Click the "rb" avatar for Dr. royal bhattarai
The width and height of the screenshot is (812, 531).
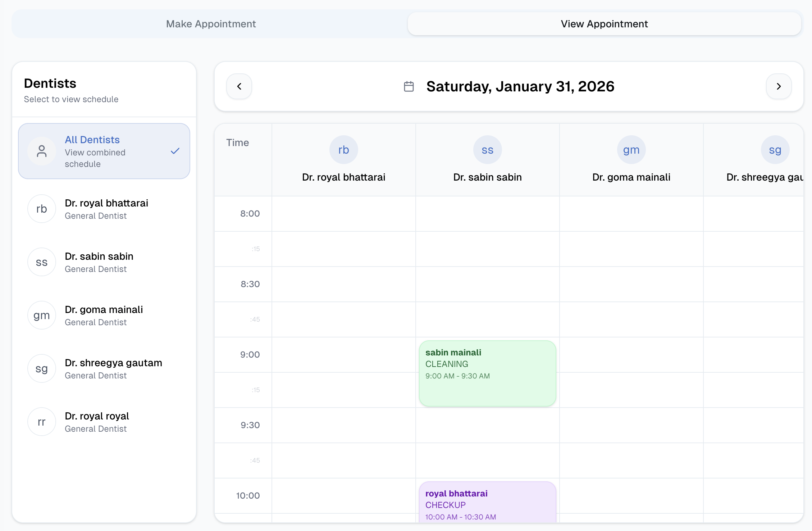point(42,209)
